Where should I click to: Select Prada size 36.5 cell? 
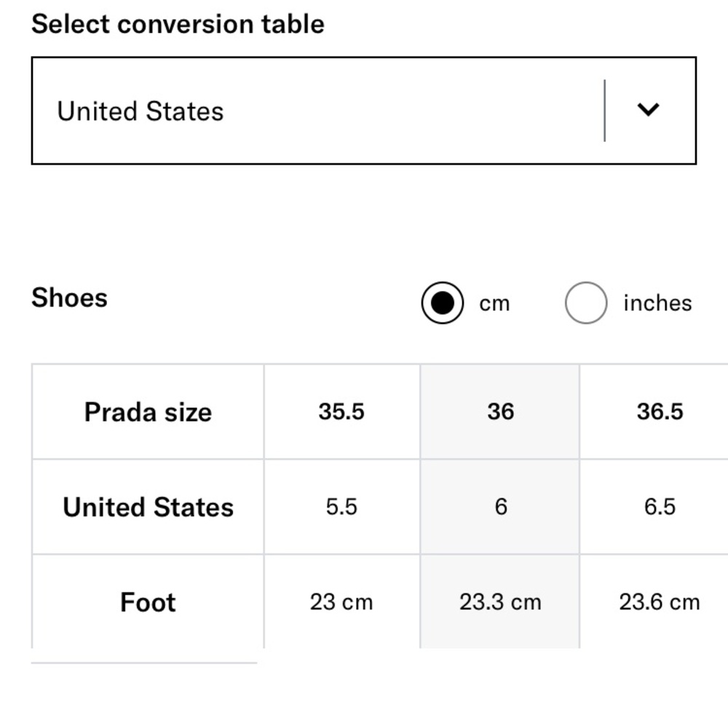click(654, 412)
